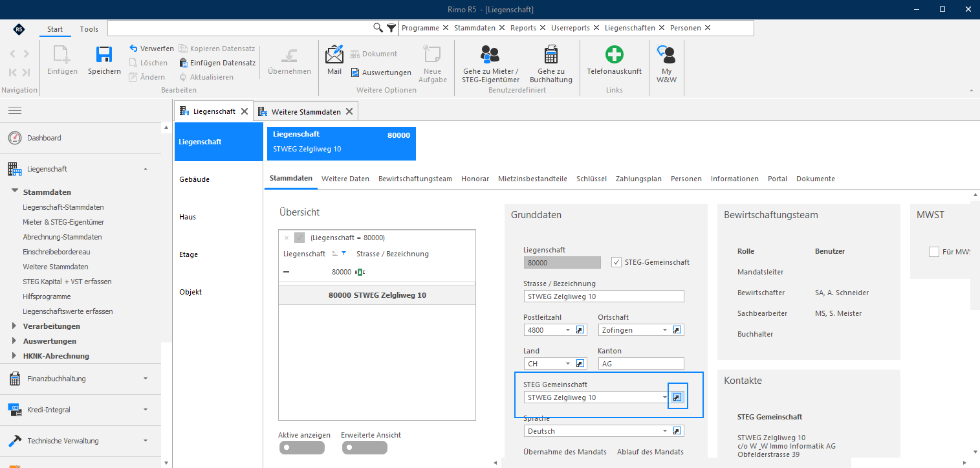The height and width of the screenshot is (468, 980).
Task: Select Gebäude in the left navigation
Action: click(x=194, y=179)
